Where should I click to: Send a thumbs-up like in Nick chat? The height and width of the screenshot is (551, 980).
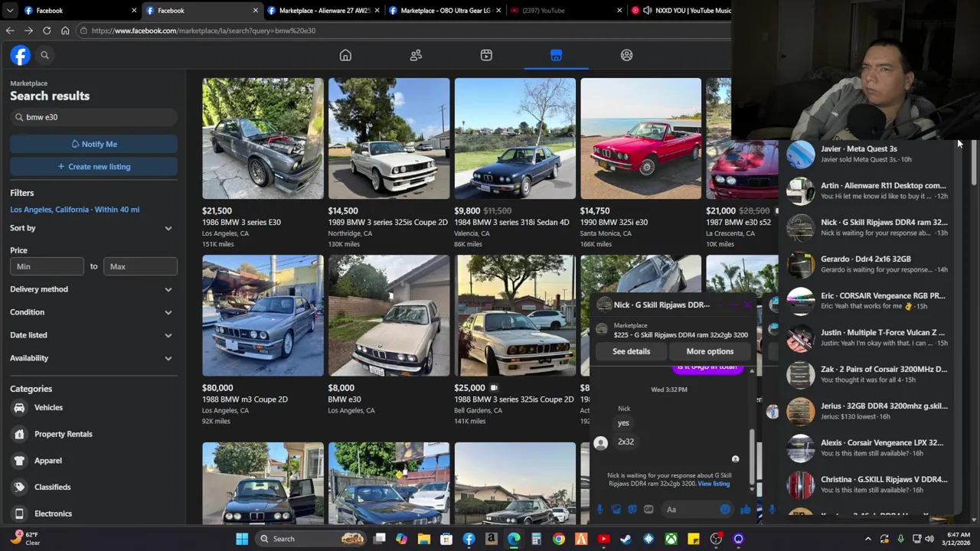click(x=746, y=510)
